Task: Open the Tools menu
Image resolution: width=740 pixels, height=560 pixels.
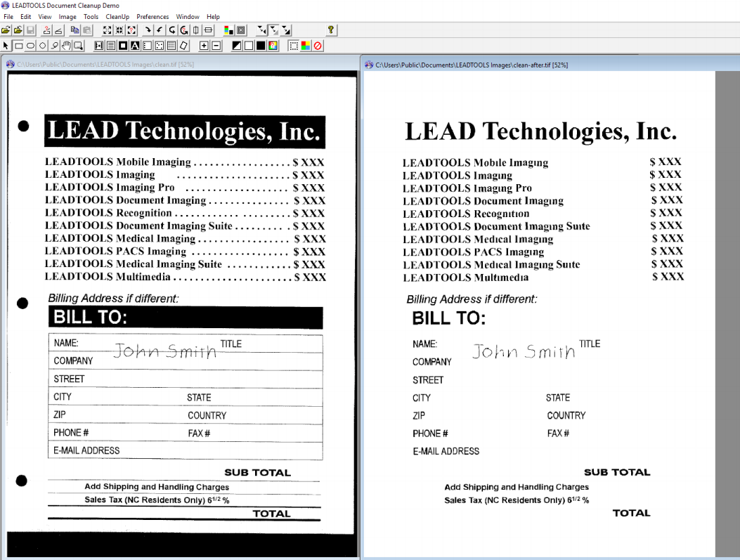Action: pos(91,17)
